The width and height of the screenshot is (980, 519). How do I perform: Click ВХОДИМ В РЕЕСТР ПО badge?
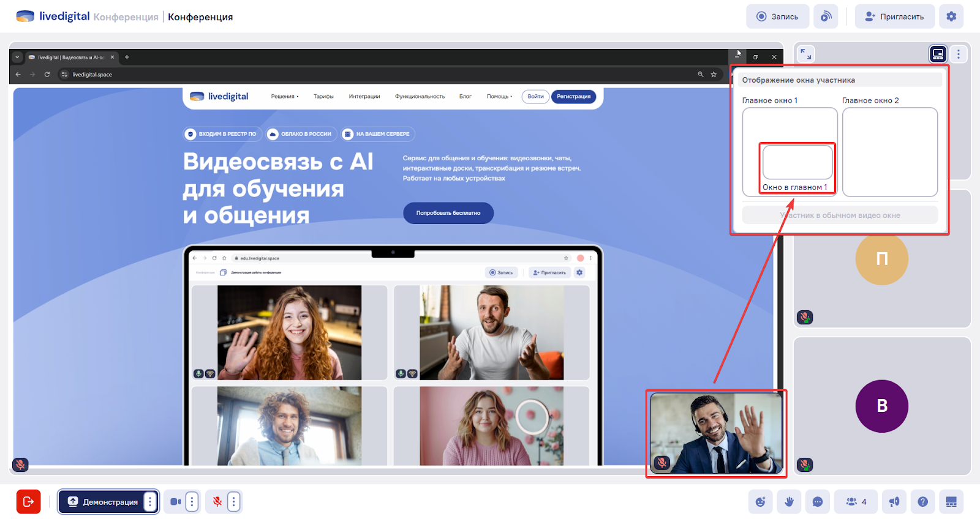click(222, 134)
